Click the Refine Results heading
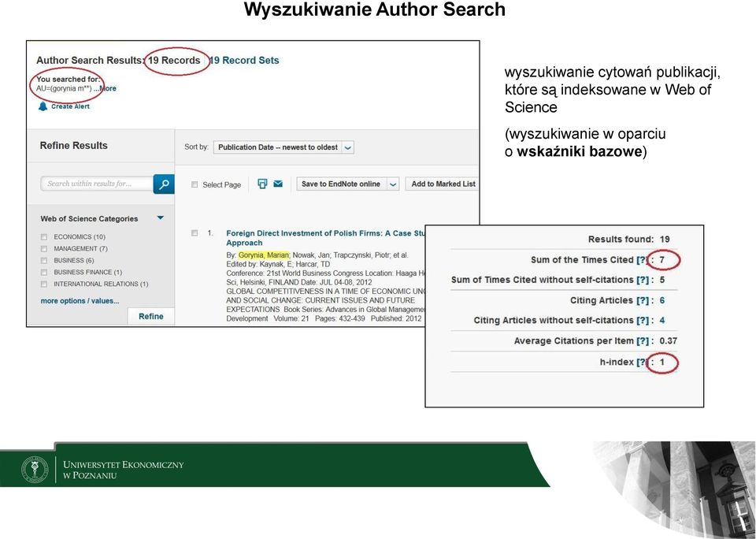756x539 pixels. 74,145
